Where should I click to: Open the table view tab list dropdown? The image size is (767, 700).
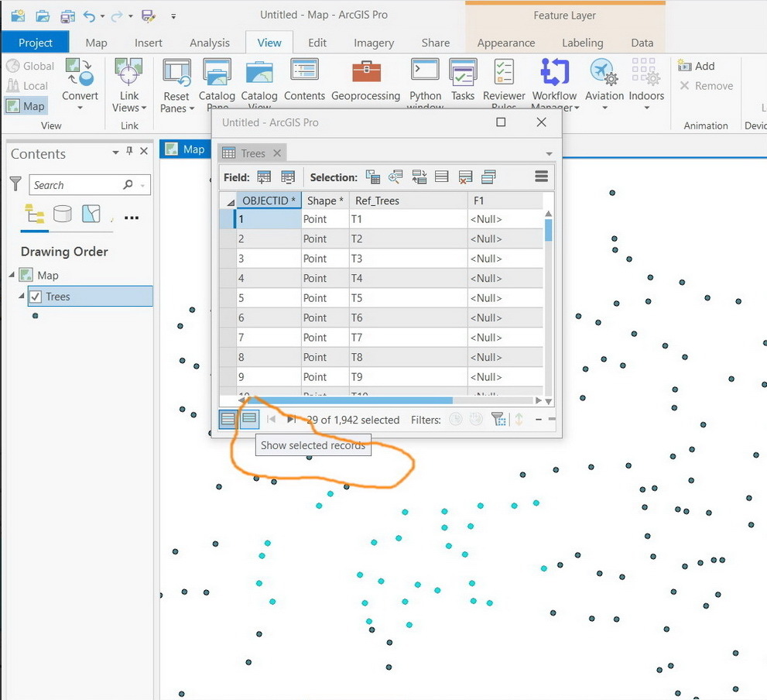click(x=550, y=154)
